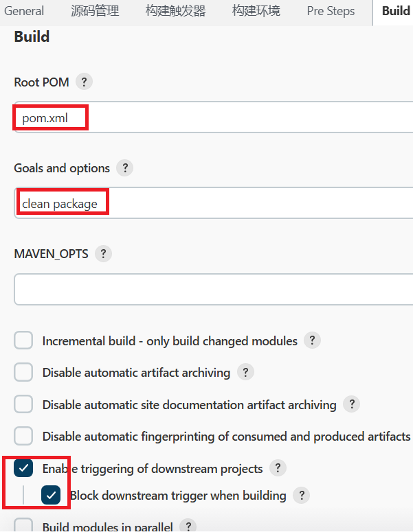Tick Disable automatic fingerprinting checkbox

pos(24,436)
